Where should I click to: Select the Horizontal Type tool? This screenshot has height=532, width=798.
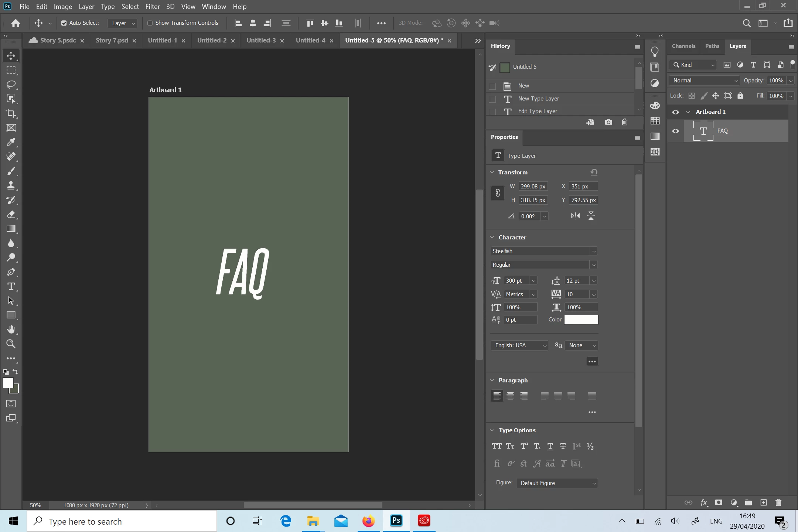click(x=11, y=287)
